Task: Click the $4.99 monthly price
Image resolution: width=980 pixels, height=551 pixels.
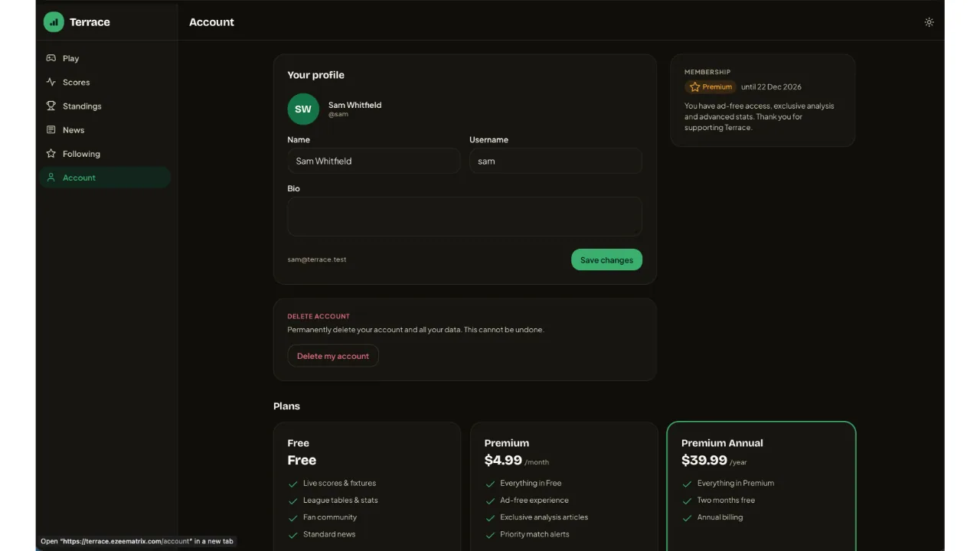Action: (x=503, y=460)
